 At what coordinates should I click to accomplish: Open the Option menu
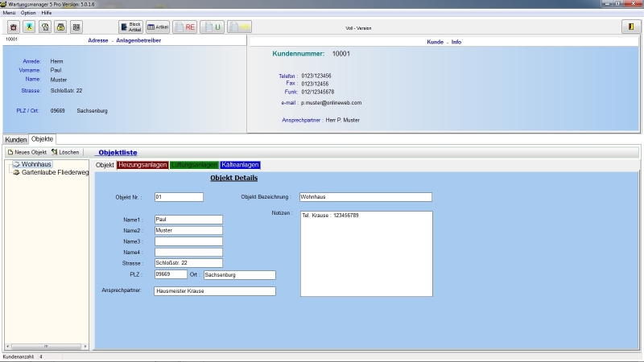point(28,13)
